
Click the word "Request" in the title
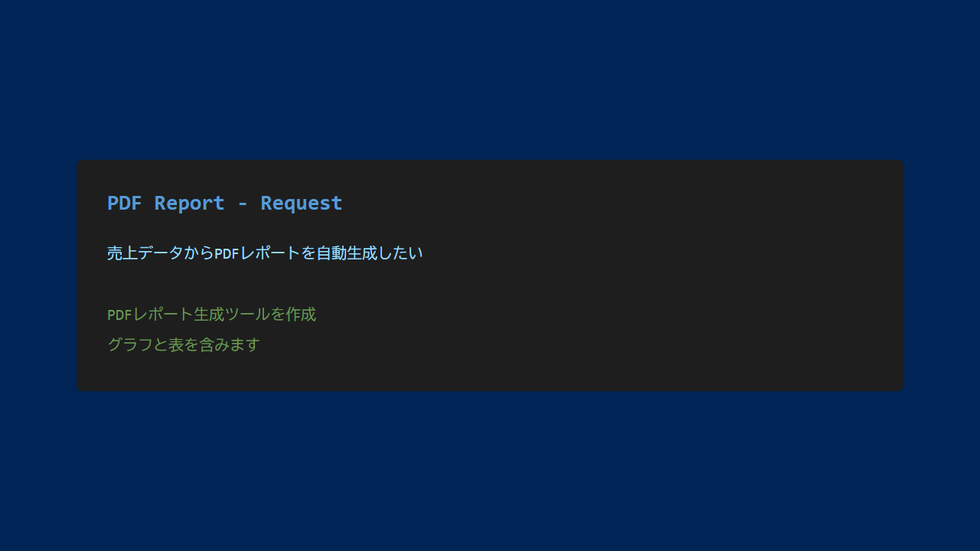pyautogui.click(x=301, y=203)
